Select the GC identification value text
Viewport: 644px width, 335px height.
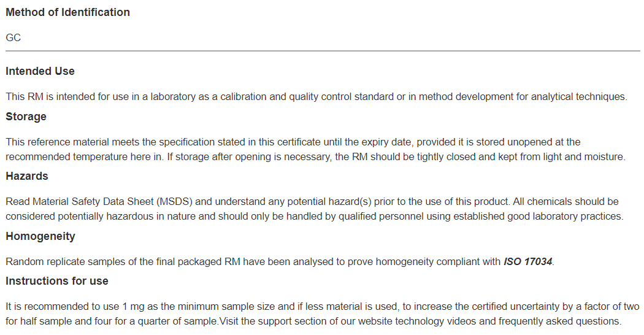click(x=13, y=38)
